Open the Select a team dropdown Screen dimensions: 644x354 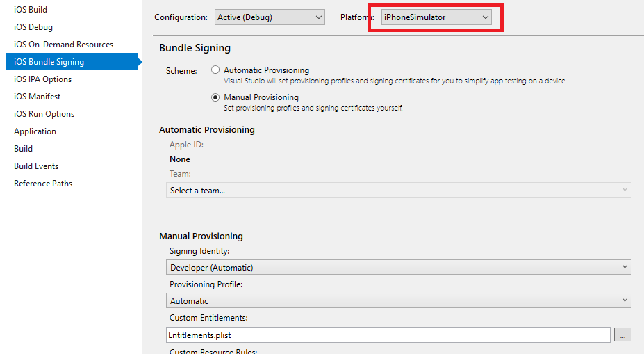click(398, 191)
